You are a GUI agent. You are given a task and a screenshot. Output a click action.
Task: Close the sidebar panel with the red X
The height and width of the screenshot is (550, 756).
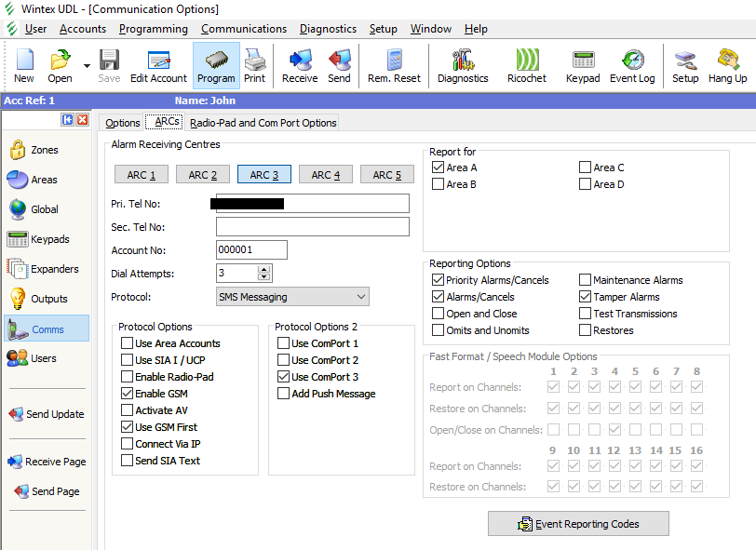[x=83, y=119]
